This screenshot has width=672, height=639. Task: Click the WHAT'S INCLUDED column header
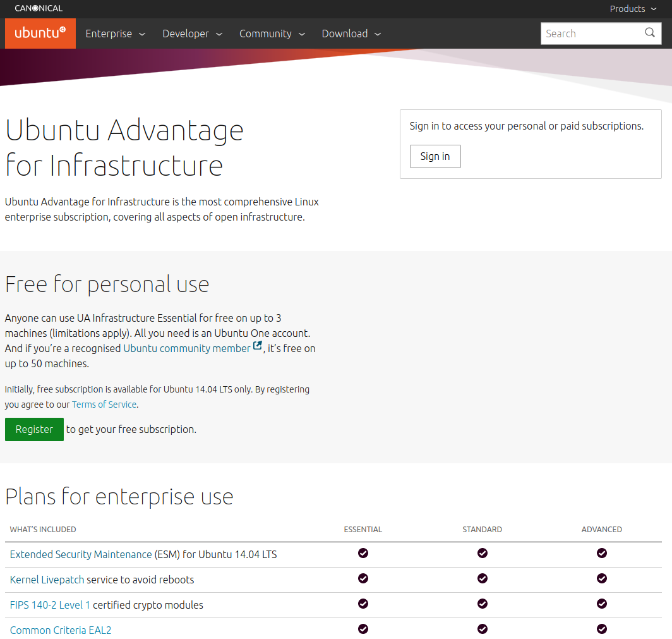(x=43, y=530)
